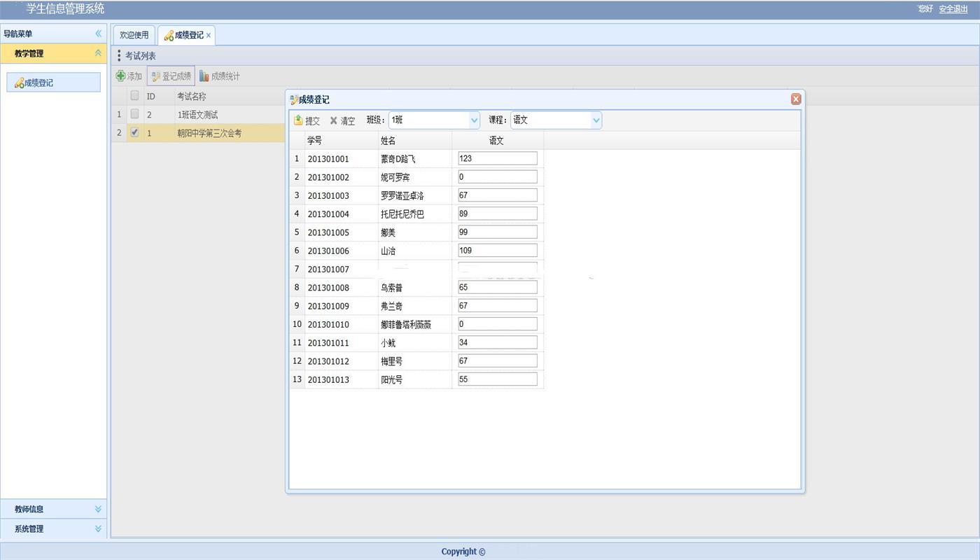This screenshot has height=560, width=980.
Task: Click the 添加 green plus icon
Action: pyautogui.click(x=120, y=76)
